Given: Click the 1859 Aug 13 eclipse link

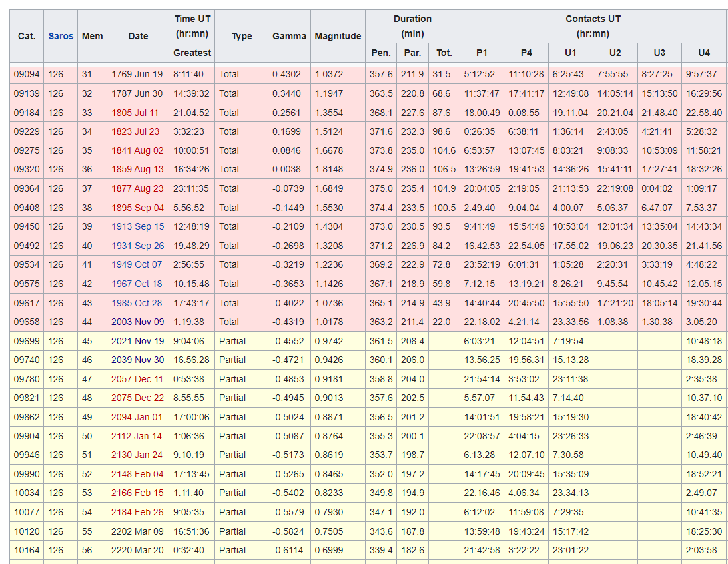Looking at the screenshot, I should [x=137, y=169].
